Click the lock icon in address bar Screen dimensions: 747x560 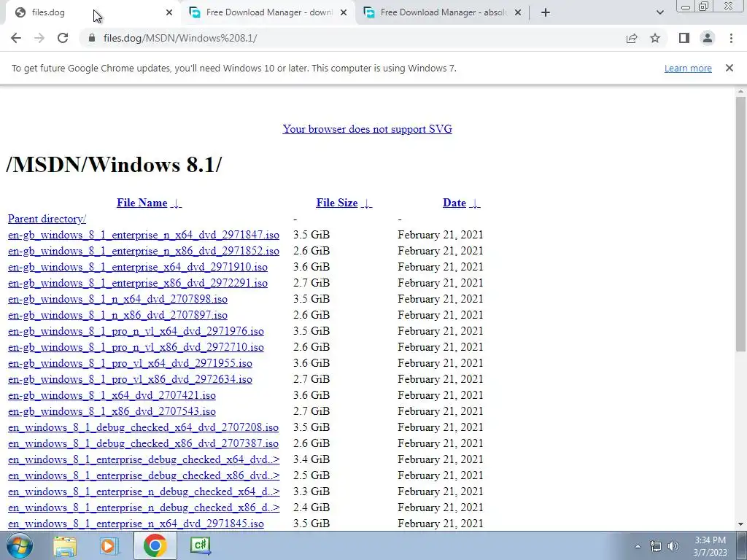(x=92, y=38)
